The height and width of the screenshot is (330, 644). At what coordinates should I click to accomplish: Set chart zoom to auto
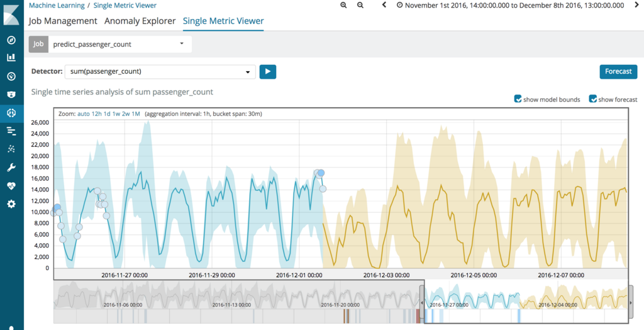coord(84,113)
